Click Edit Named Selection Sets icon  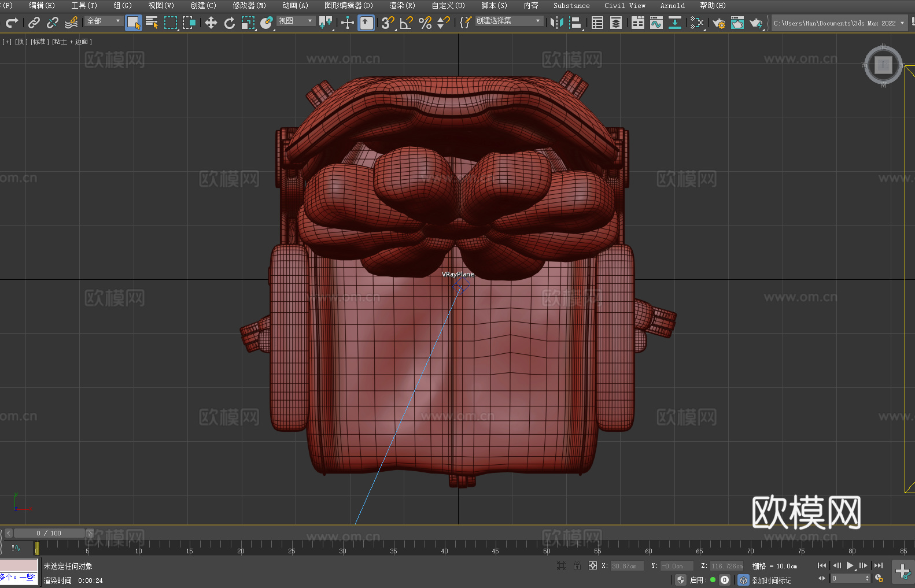point(466,23)
